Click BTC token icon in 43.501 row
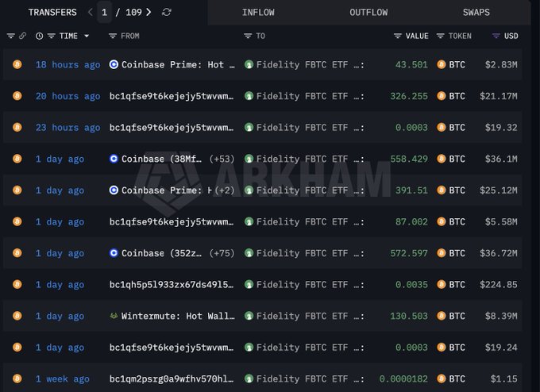Image resolution: width=540 pixels, height=392 pixels. point(442,64)
